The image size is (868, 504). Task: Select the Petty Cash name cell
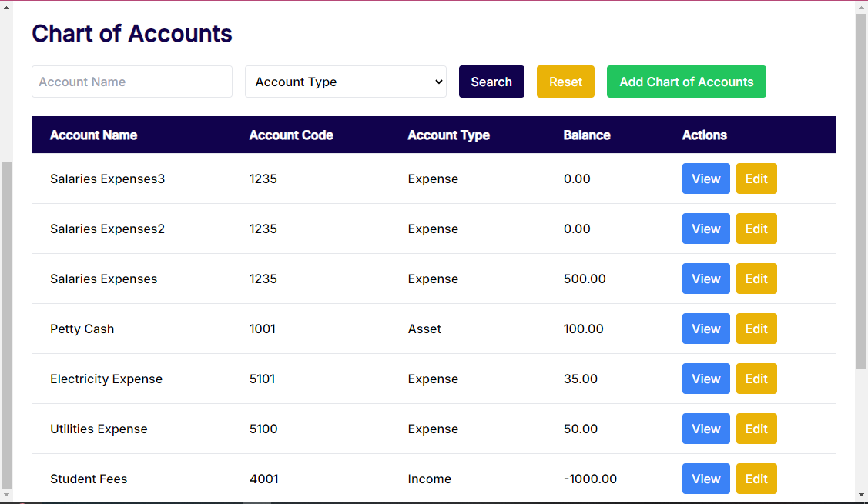tap(82, 329)
